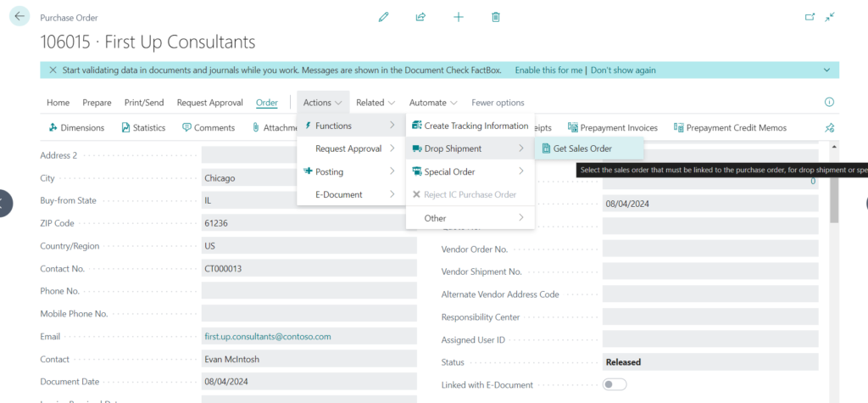Click disabled Reject IC Purchase Order

470,194
